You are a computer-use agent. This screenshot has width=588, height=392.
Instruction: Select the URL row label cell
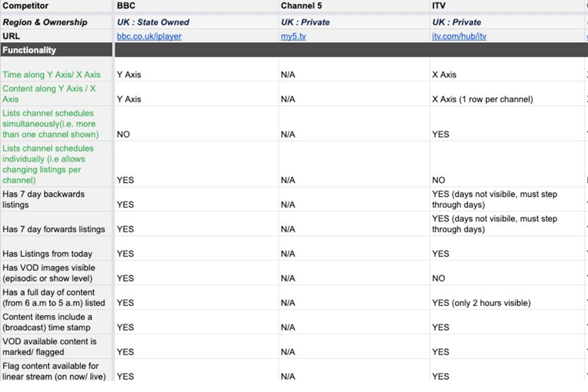(x=56, y=36)
